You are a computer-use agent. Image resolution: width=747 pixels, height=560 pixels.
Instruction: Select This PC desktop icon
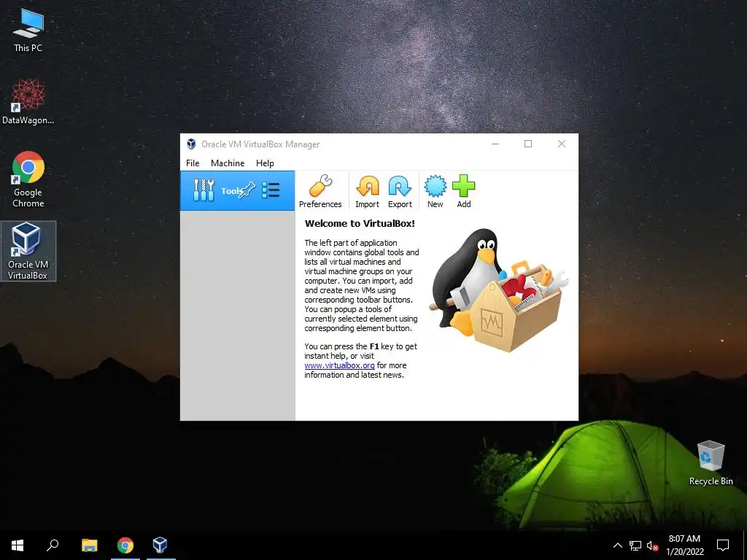point(28,31)
